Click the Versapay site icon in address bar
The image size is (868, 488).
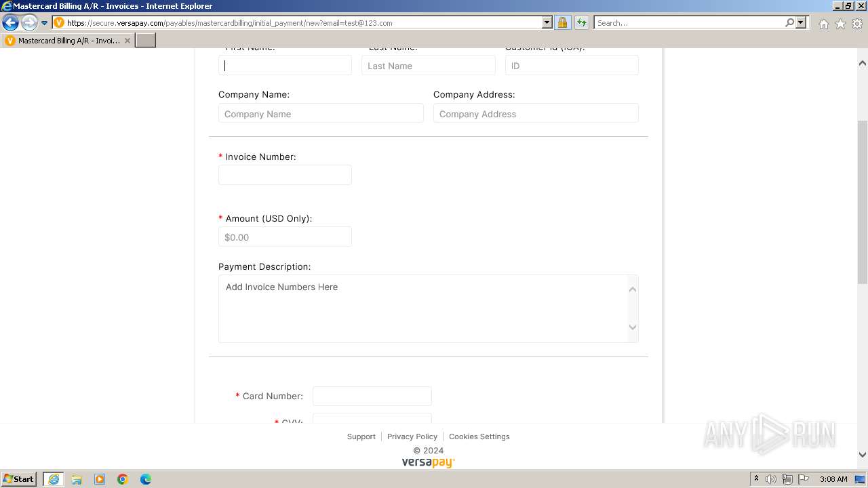[59, 22]
